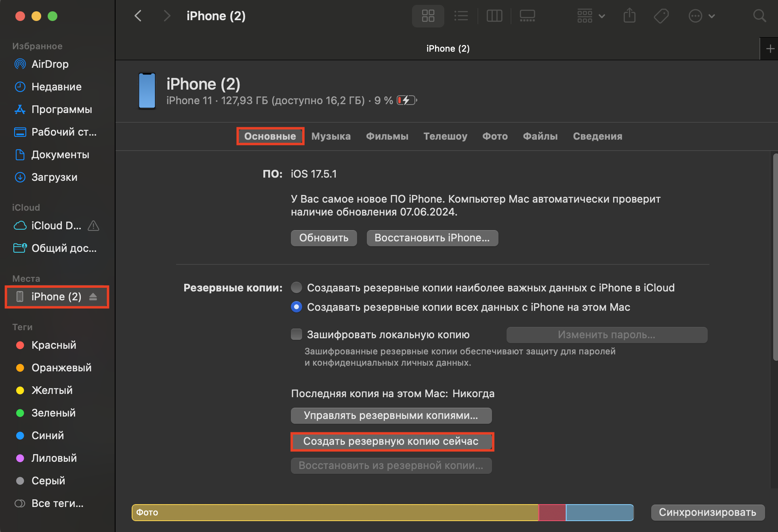Click iOS 17.5.1 version text
The image size is (778, 532).
pos(313,174)
